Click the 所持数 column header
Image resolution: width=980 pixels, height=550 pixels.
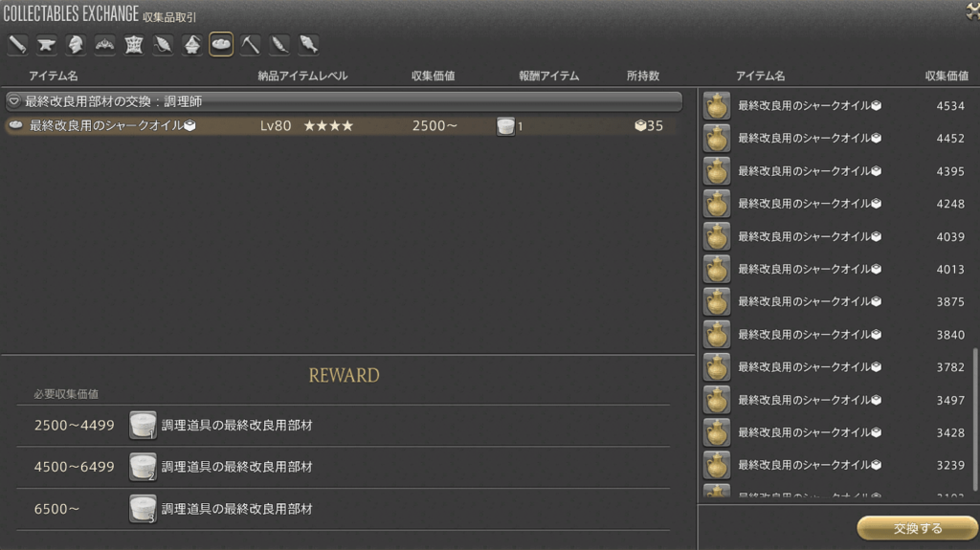point(643,76)
